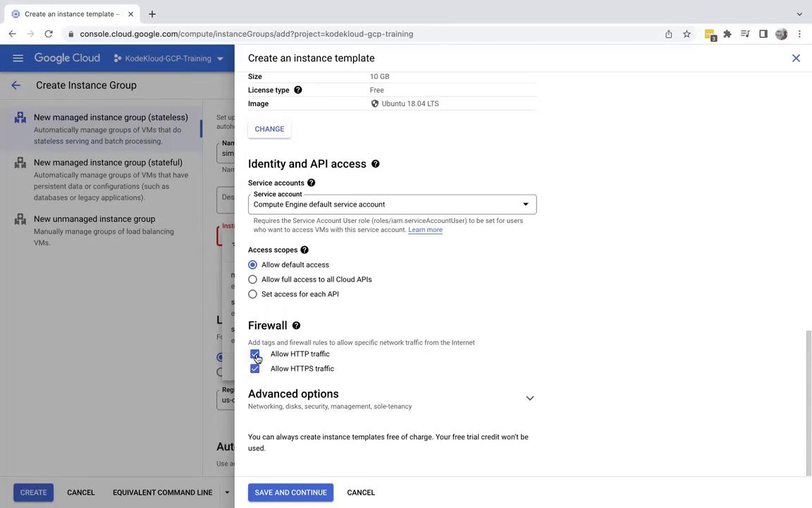
Task: Uncheck Allow HTTP traffic checkbox
Action: tap(254, 354)
